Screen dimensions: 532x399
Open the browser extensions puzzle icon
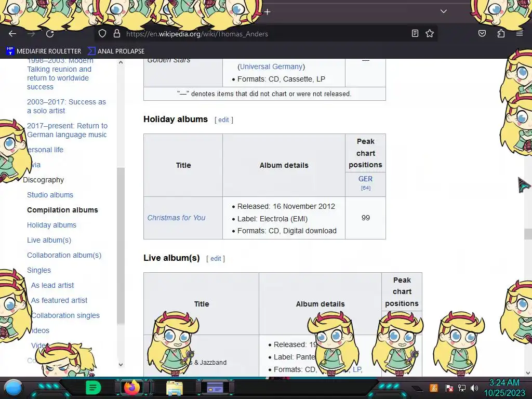click(x=501, y=33)
